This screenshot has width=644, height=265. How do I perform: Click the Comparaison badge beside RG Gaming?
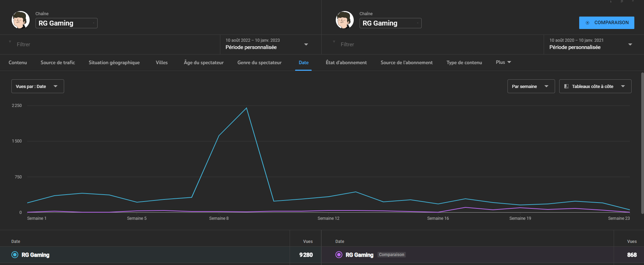[391, 255]
